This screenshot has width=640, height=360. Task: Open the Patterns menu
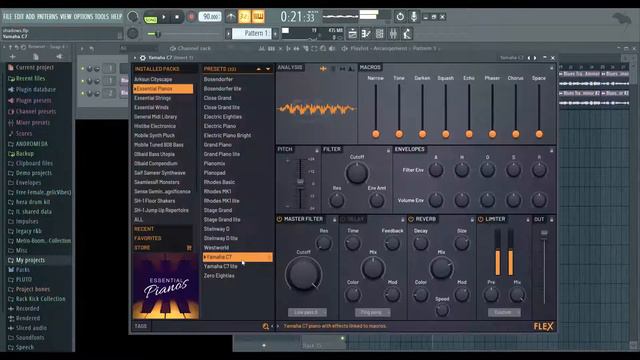[x=48, y=17]
